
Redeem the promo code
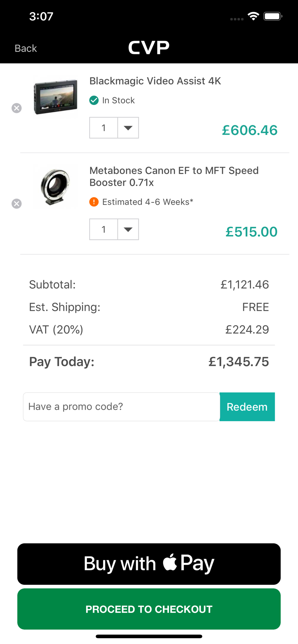247,407
